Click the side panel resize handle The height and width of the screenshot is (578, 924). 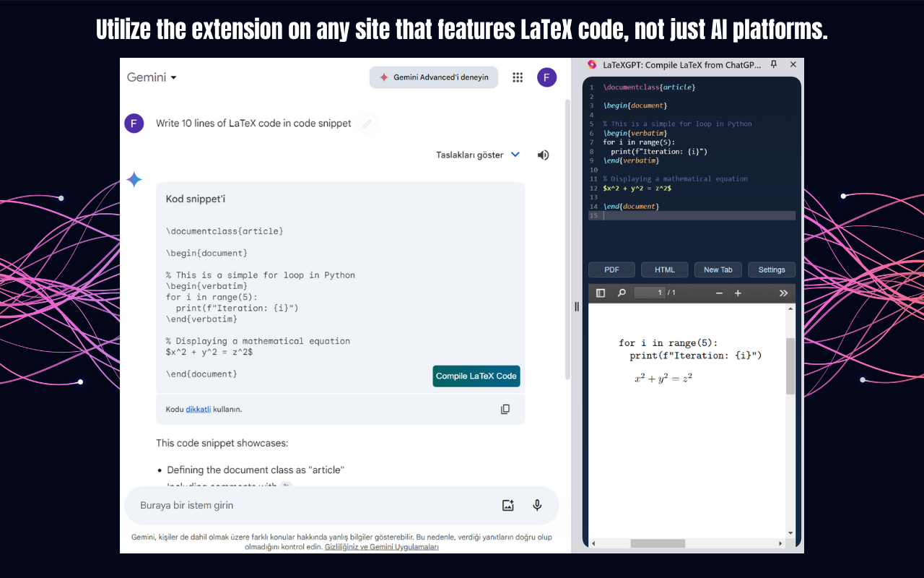click(576, 306)
